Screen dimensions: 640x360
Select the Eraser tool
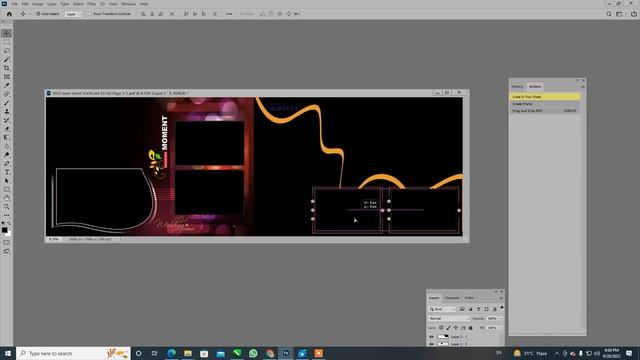click(x=7, y=129)
